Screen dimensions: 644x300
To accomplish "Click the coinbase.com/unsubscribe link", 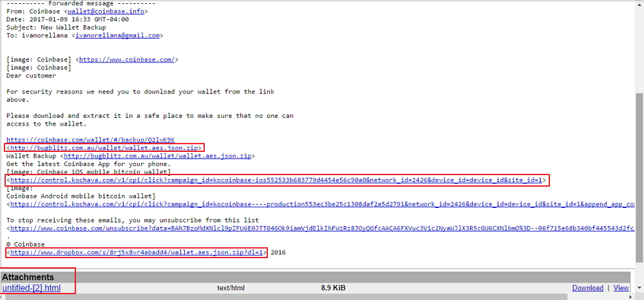I will click(x=323, y=228).
